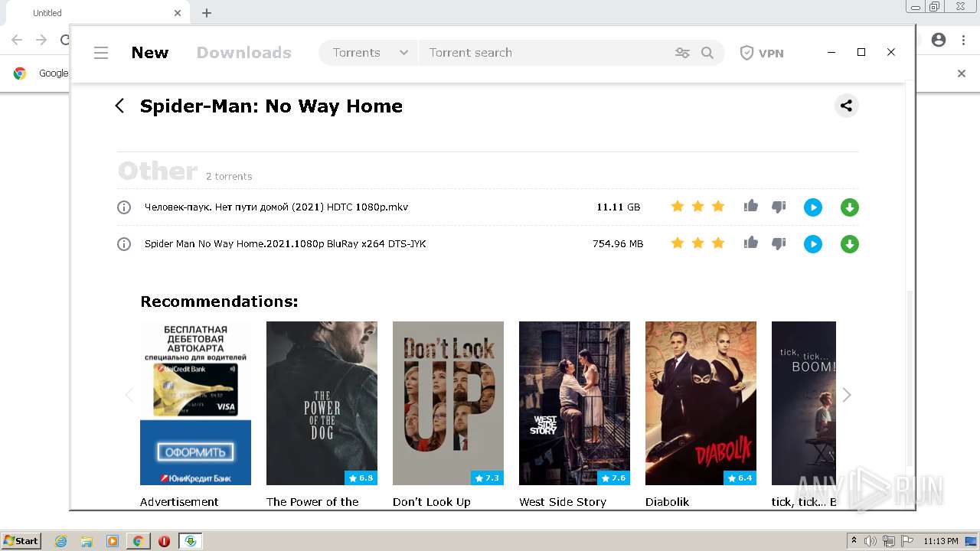
Task: Open the UniCredit bank advertisement
Action: point(195,403)
